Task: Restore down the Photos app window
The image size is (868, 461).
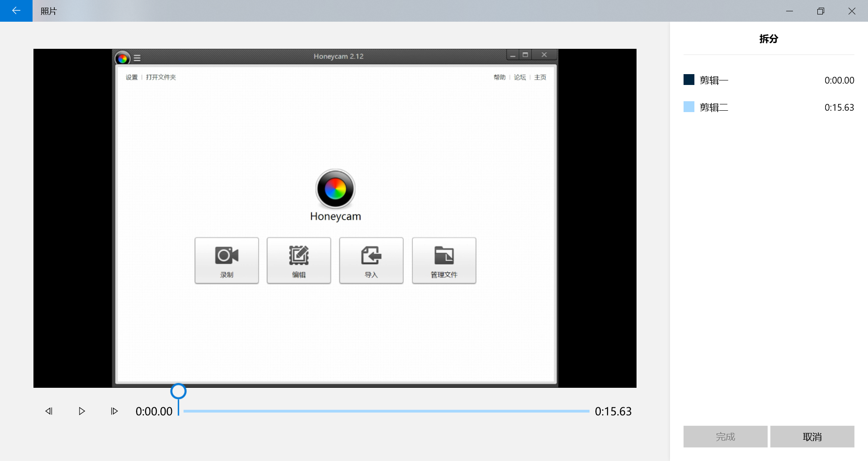Action: [x=821, y=11]
